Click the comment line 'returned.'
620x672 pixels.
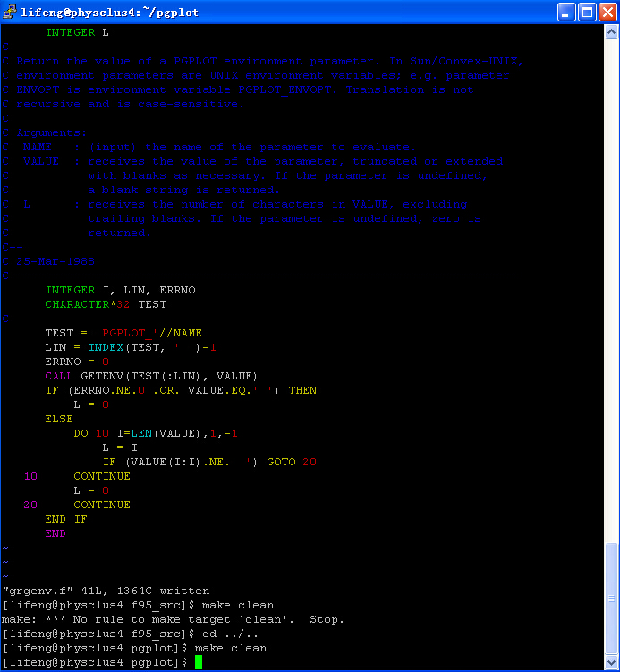coord(120,234)
